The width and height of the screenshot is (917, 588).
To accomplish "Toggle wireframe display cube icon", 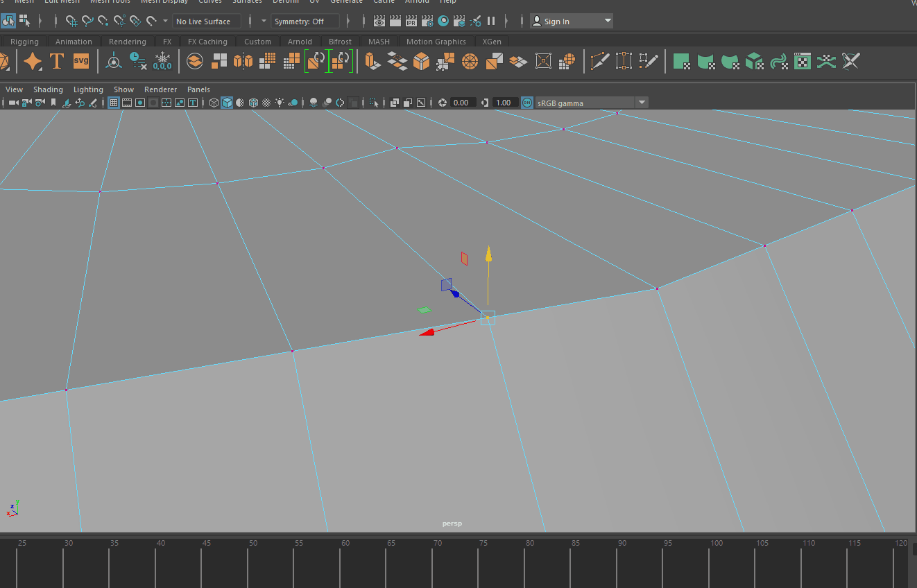I will (214, 103).
